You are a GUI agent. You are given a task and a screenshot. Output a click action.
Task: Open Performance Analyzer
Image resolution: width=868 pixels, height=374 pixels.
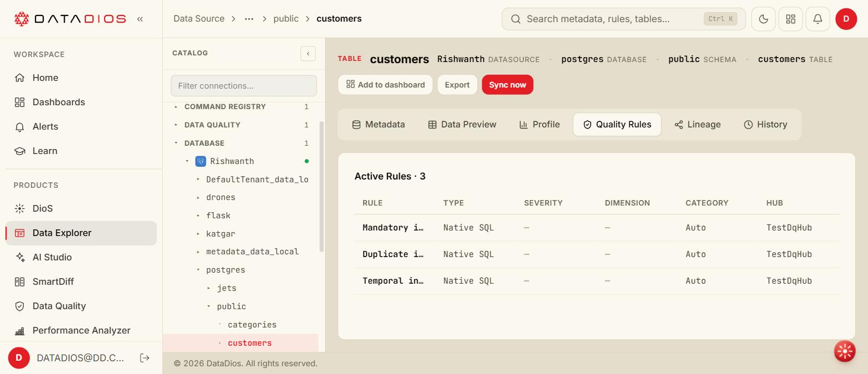click(x=81, y=330)
